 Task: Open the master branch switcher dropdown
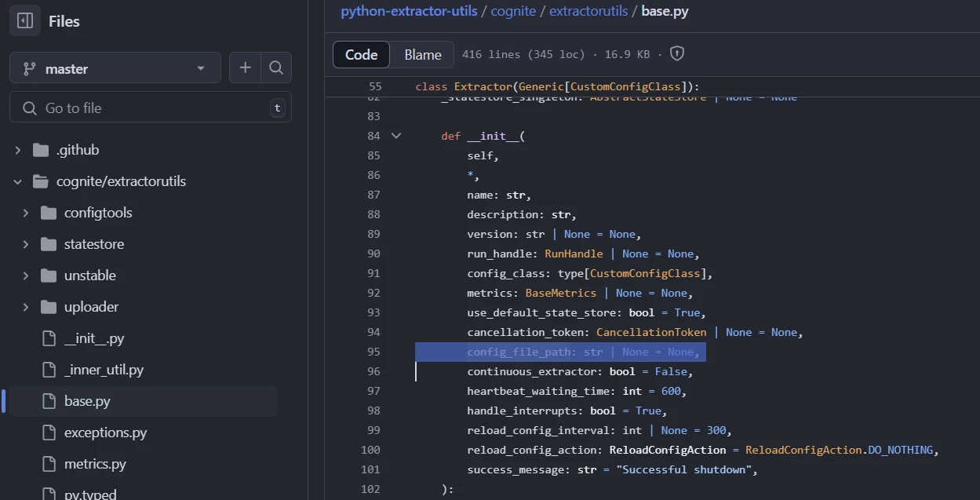[115, 68]
